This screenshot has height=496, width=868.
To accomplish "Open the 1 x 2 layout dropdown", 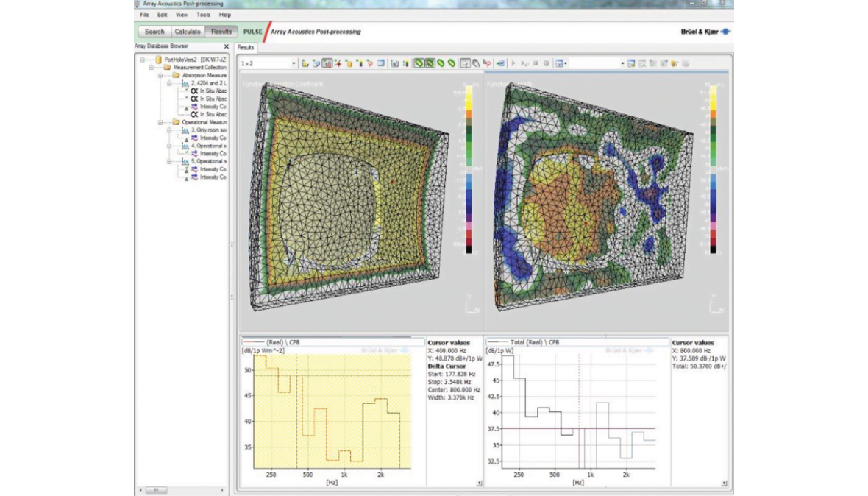I will coord(294,64).
